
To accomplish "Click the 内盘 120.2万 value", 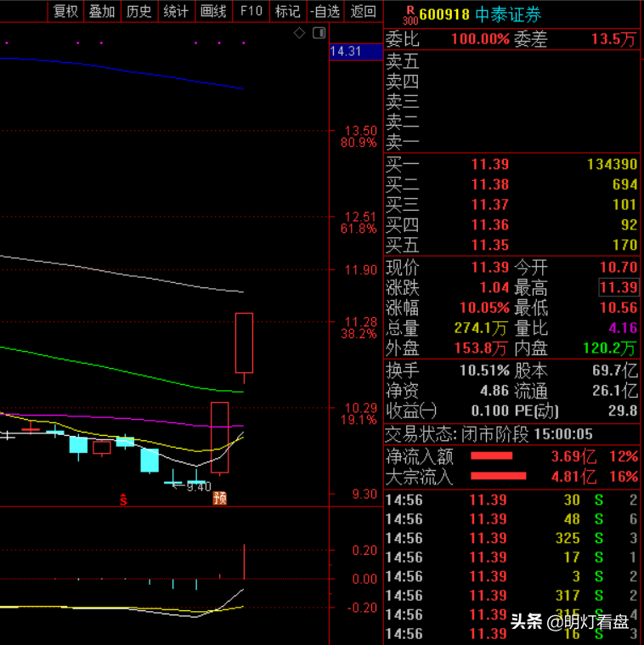I will [610, 348].
